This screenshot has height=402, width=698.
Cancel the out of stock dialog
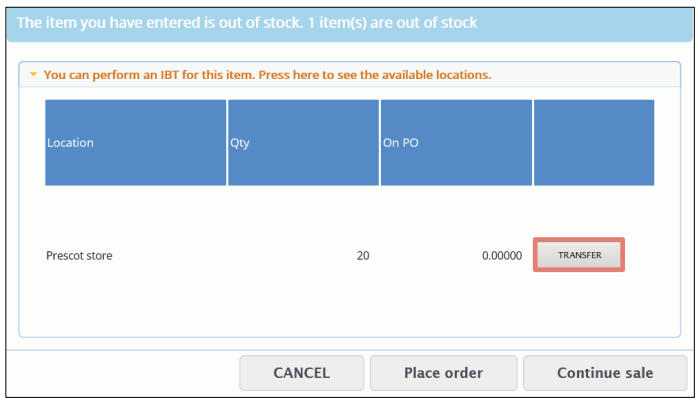[301, 373]
